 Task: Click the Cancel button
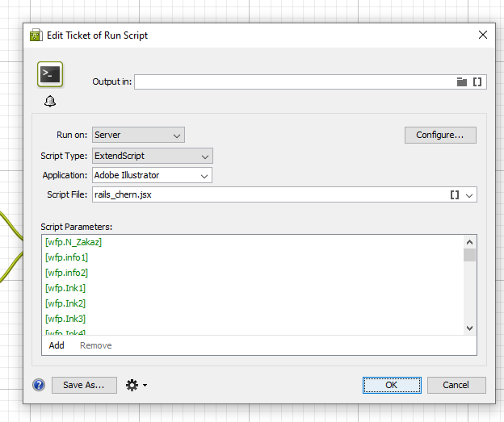pyautogui.click(x=456, y=385)
